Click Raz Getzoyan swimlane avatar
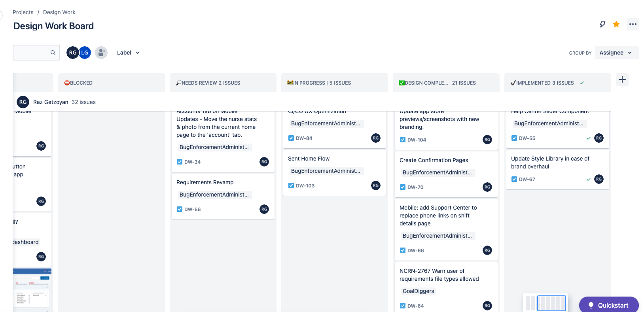The width and height of the screenshot is (644, 312). 23,102
